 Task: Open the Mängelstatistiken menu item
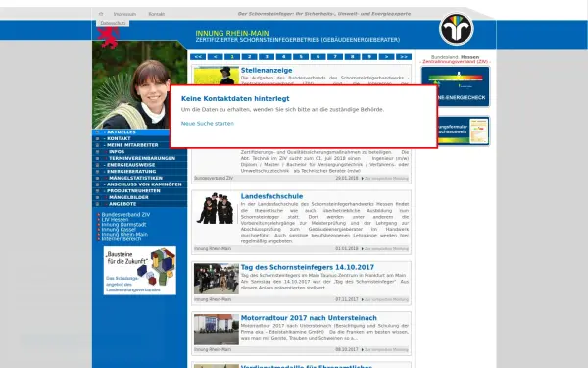tap(139, 178)
